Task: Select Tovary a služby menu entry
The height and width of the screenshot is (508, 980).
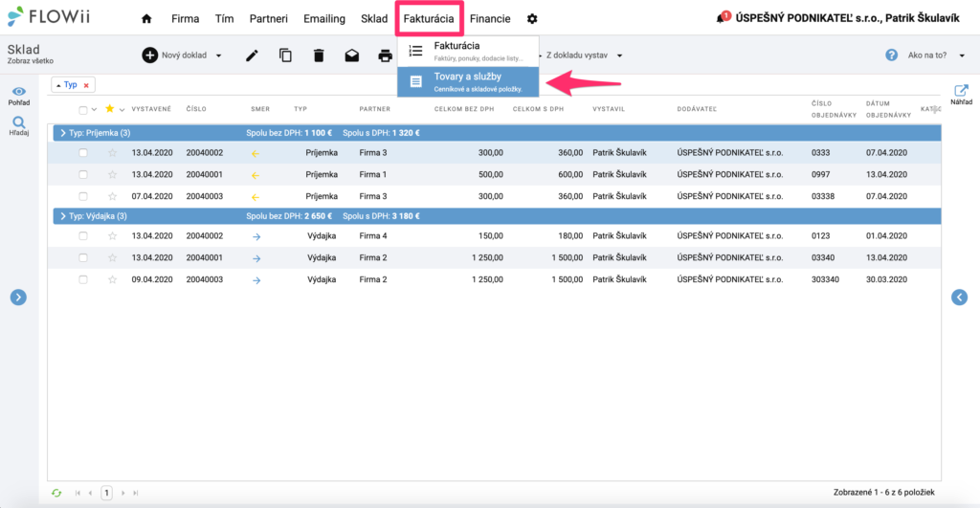Action: point(468,82)
